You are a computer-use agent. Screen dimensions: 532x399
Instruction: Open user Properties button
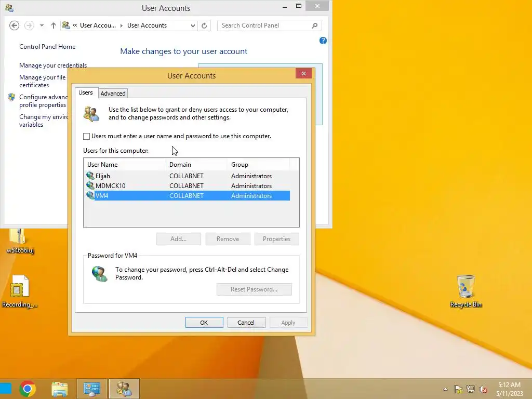[x=276, y=239]
